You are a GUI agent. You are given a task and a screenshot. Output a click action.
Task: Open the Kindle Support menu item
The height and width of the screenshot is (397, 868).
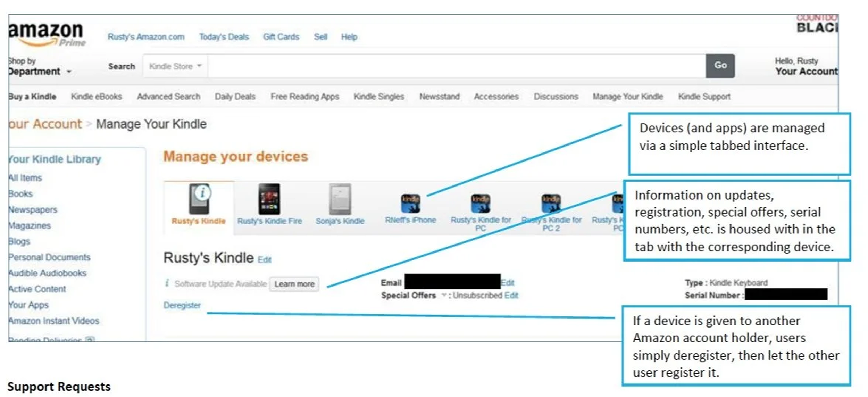click(x=704, y=97)
